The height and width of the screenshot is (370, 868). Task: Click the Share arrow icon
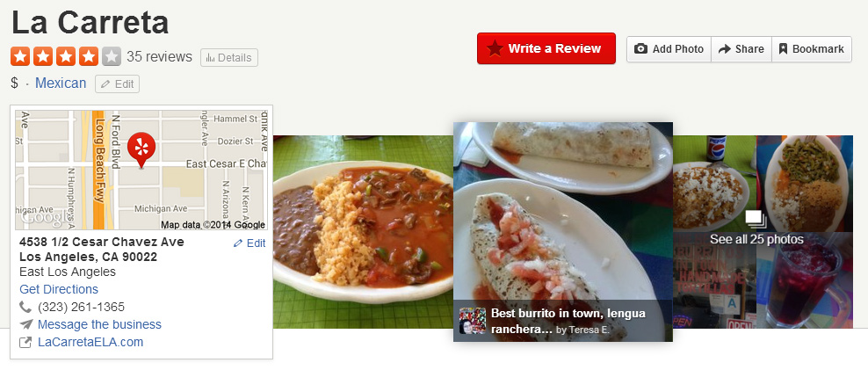(x=725, y=48)
